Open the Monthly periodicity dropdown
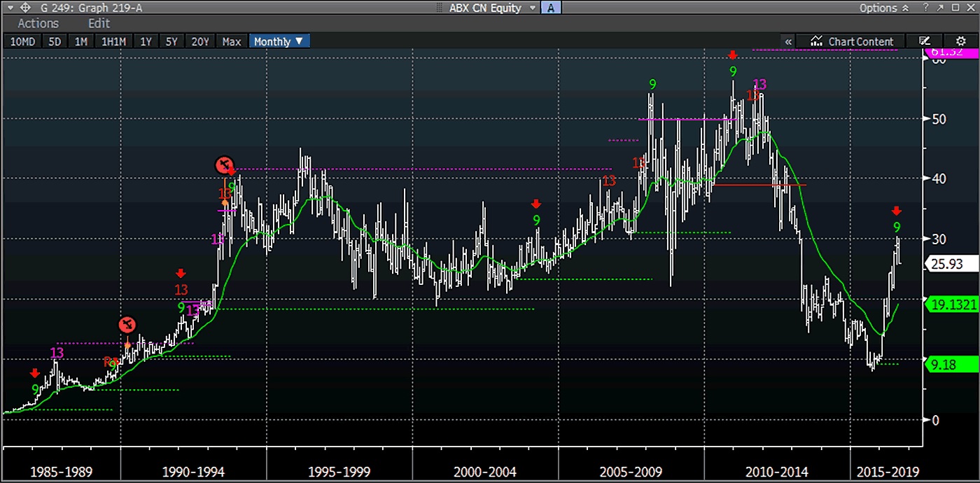Viewport: 980px width, 483px height. pos(279,41)
